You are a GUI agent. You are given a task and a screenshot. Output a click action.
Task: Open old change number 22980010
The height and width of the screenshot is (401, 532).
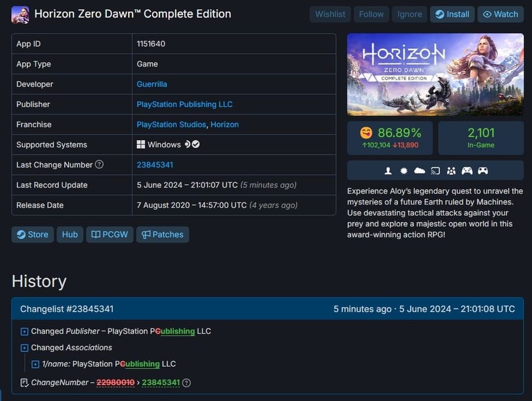(x=115, y=383)
